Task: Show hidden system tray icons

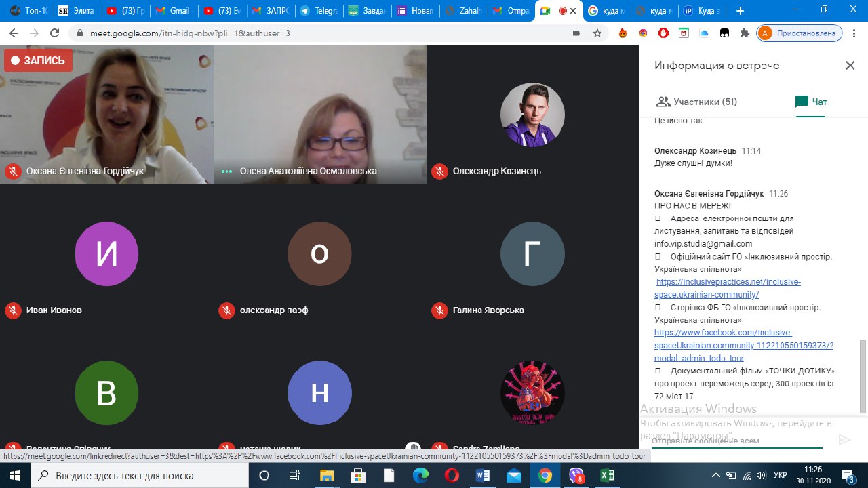Action: tap(716, 475)
